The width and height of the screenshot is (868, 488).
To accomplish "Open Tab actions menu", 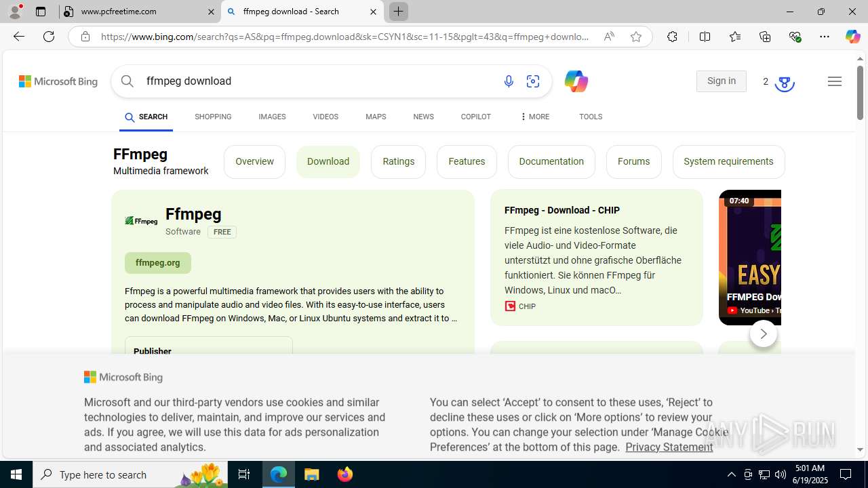I will pyautogui.click(x=41, y=12).
